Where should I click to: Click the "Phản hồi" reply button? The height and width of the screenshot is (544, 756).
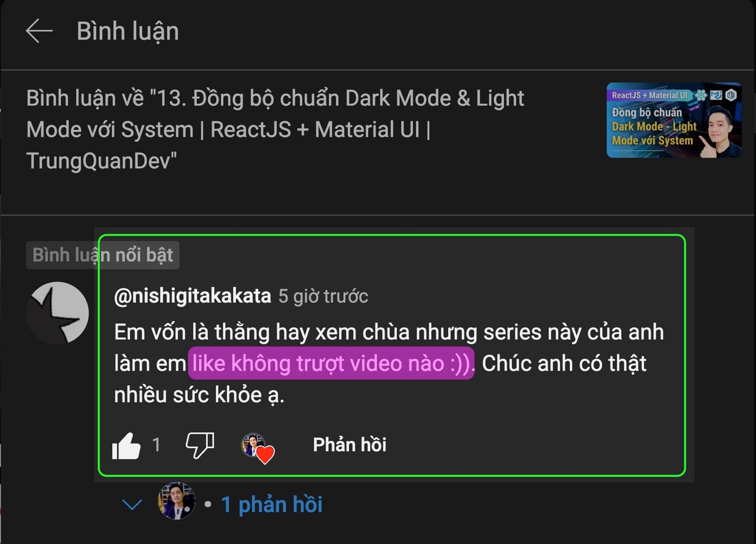(350, 445)
